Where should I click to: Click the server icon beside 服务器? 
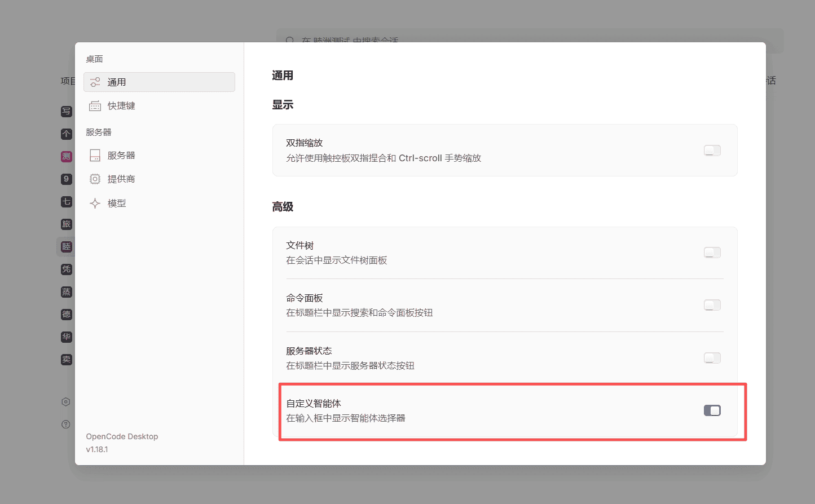(x=95, y=155)
